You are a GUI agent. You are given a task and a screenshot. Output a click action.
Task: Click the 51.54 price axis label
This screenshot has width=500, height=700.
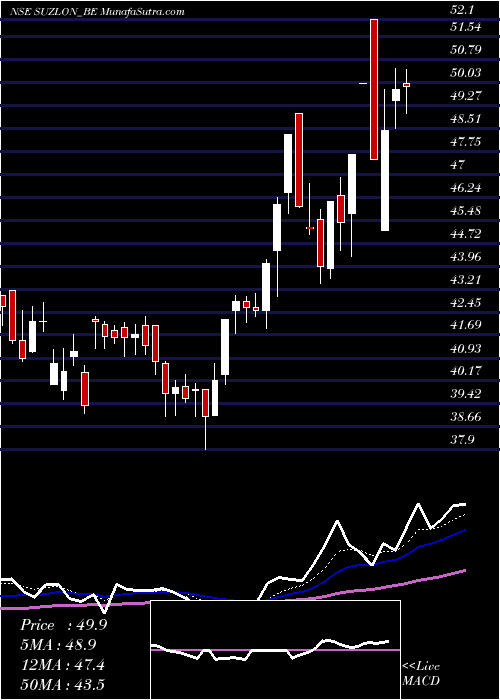466,27
